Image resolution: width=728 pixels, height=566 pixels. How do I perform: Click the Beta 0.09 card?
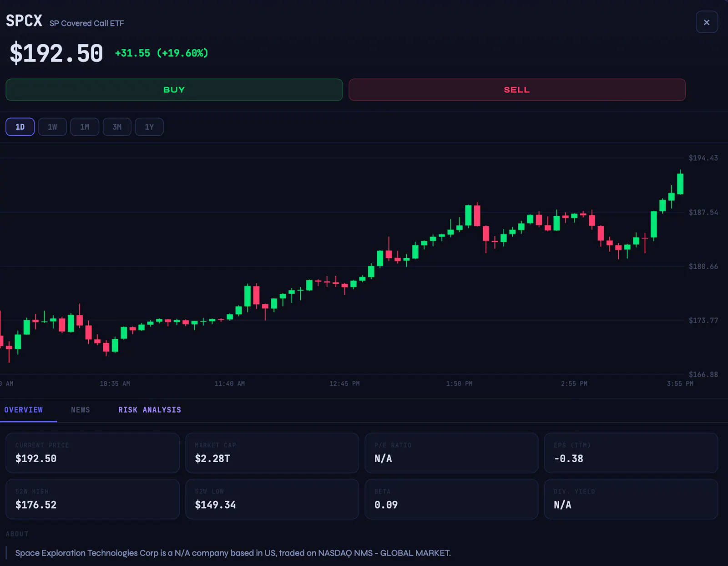coord(451,499)
